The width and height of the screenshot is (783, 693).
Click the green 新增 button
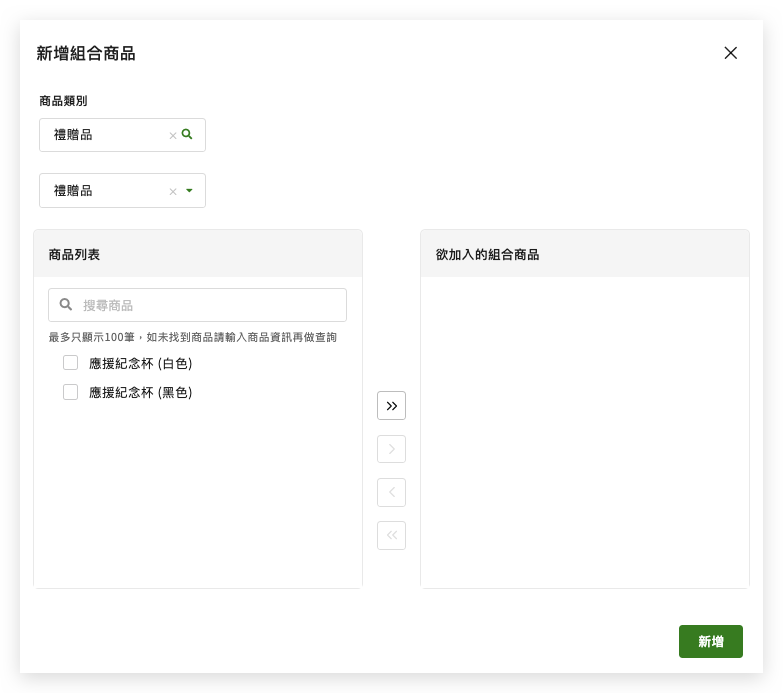click(x=711, y=642)
